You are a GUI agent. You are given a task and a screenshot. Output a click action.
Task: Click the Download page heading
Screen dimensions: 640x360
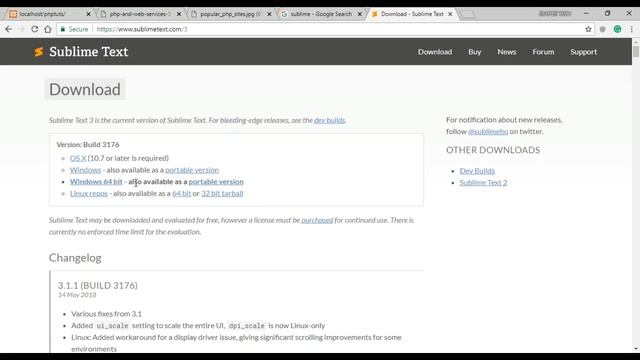[85, 89]
